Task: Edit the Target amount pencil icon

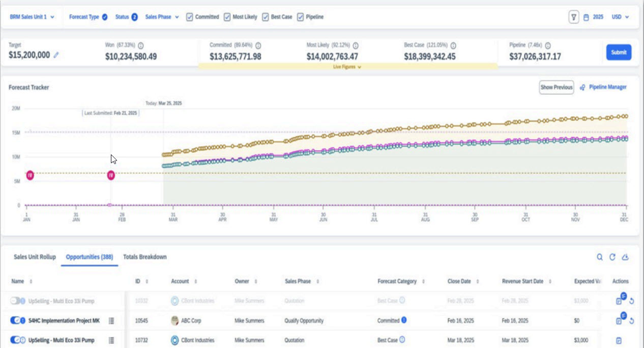Action: click(x=56, y=55)
